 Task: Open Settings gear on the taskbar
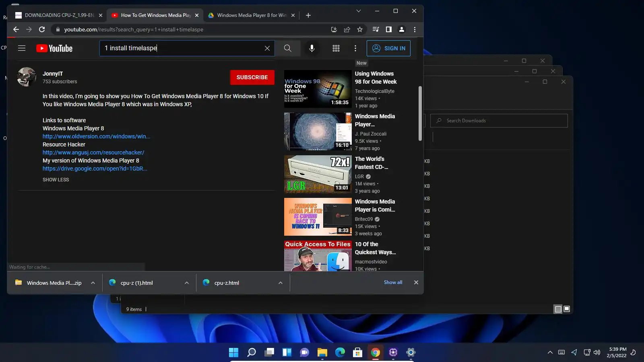(x=411, y=352)
